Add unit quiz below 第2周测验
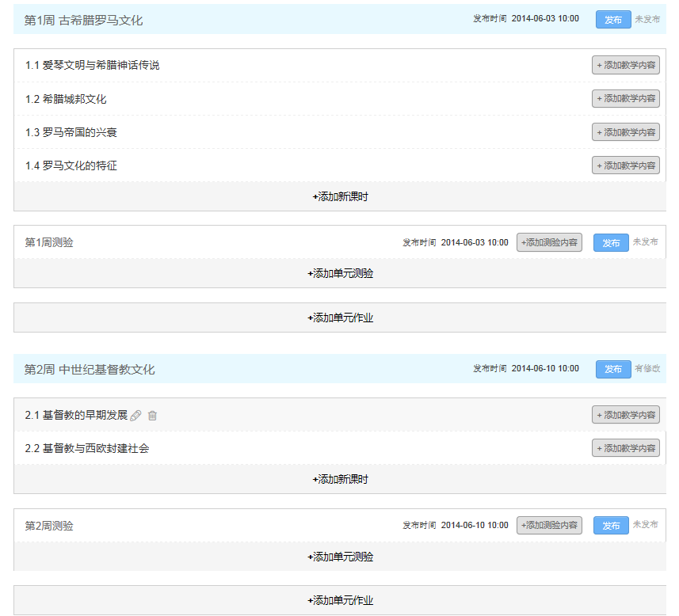 [x=340, y=557]
